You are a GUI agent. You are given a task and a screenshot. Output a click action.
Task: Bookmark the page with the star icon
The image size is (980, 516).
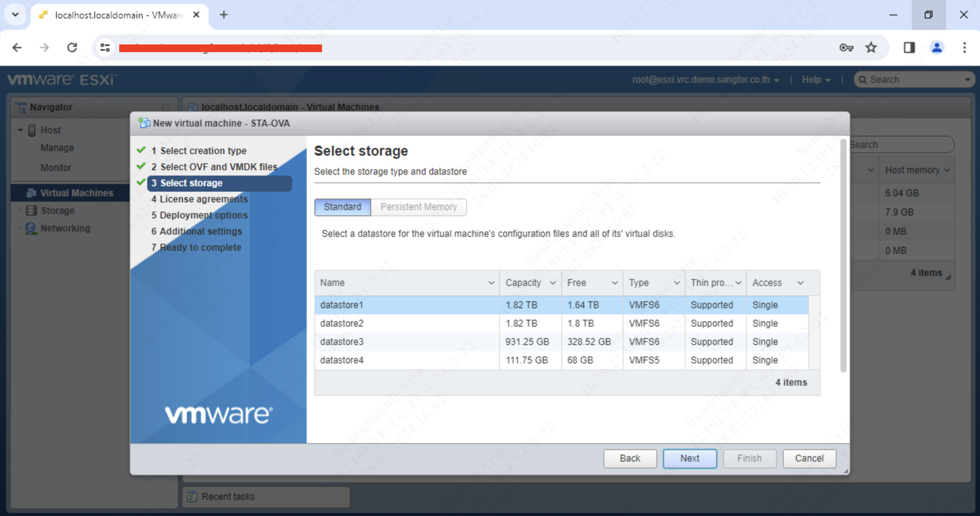[x=870, y=47]
